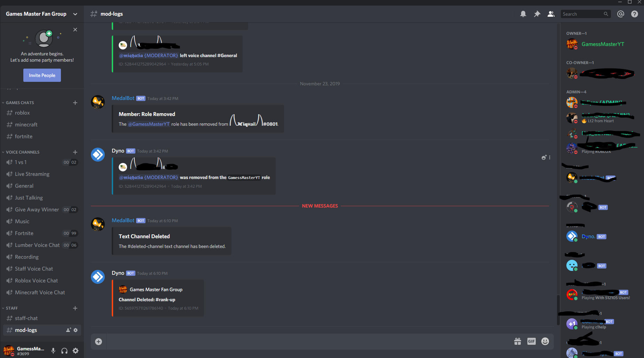644x358 pixels.
Task: Collapse the GAMES CHATS category
Action: (20, 103)
